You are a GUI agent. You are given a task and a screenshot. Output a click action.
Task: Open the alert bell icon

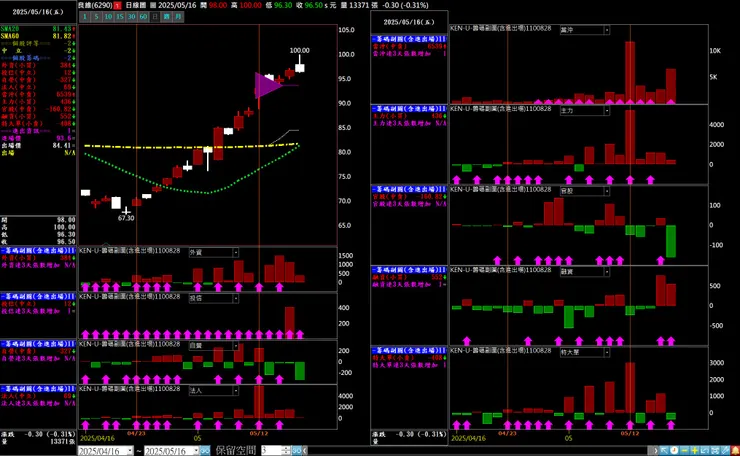[x=735, y=450]
